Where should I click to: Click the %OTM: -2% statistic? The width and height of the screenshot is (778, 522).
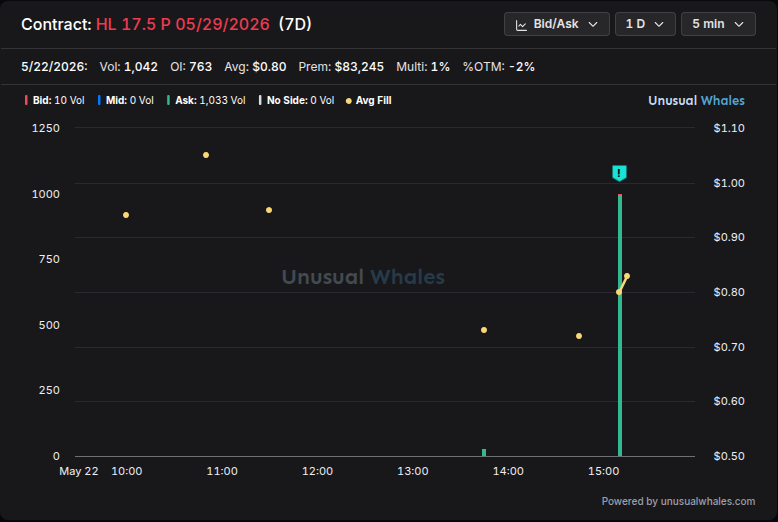[x=499, y=66]
